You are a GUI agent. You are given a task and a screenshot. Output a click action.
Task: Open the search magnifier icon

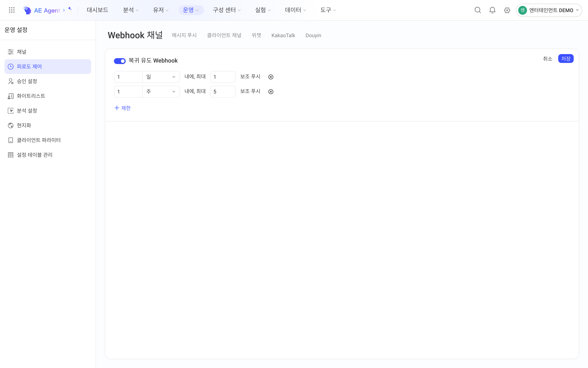coord(478,10)
